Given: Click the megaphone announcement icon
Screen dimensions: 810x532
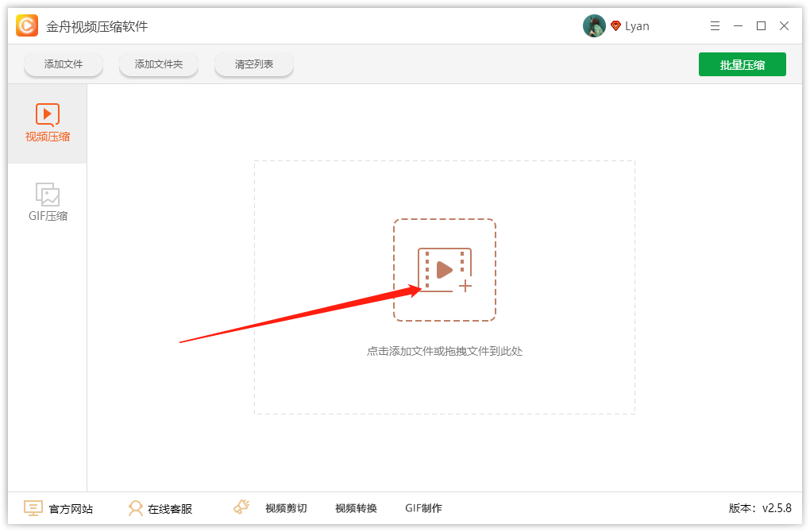Looking at the screenshot, I should [x=241, y=507].
